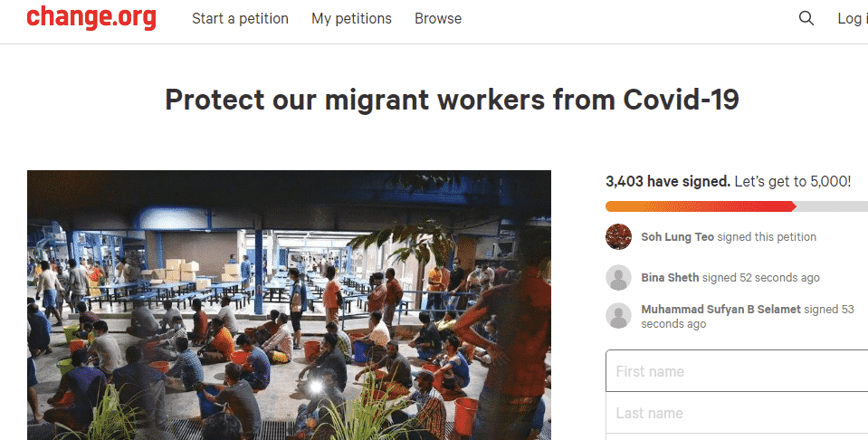
Task: Click the migrant workers petition photo
Action: (x=289, y=305)
